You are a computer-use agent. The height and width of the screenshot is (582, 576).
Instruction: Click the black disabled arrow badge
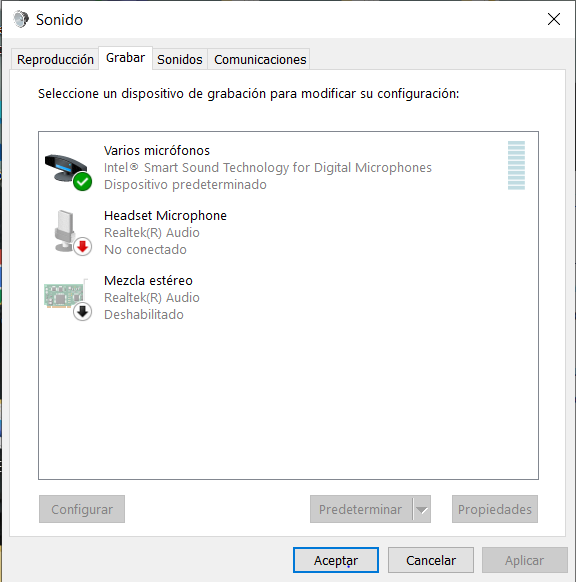(x=82, y=312)
